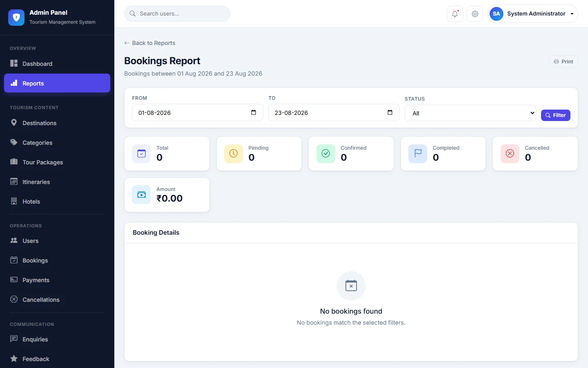588x368 pixels.
Task: Navigate to Bookings in sidebar
Action: (57, 260)
